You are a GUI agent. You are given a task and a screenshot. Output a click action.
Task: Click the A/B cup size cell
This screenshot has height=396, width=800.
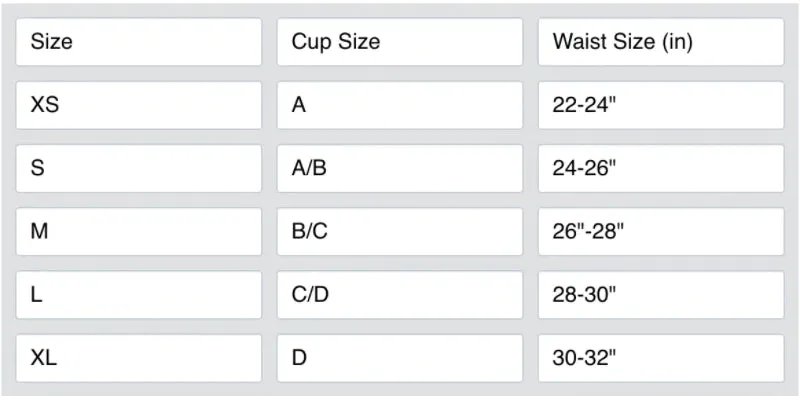[x=399, y=168]
